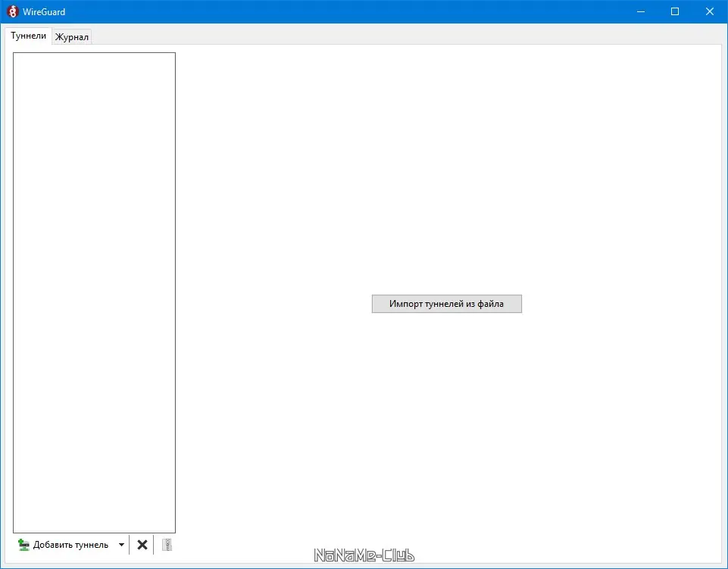Click inside the empty tunnel list box
The width and height of the screenshot is (728, 569).
(x=94, y=292)
